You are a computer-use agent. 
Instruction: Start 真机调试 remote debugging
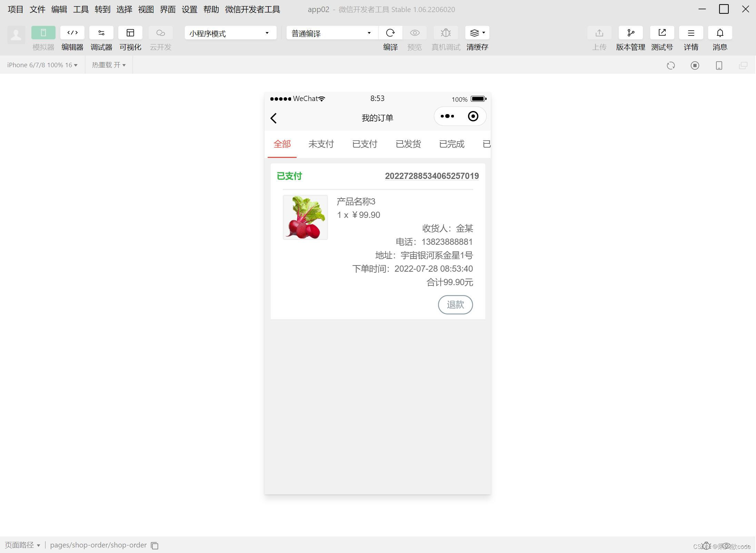coord(446,33)
